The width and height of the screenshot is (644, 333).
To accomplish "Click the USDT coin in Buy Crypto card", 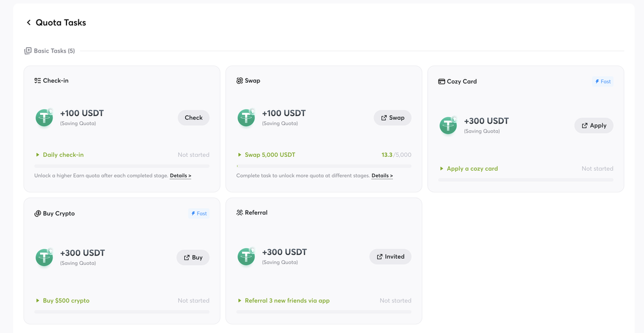I will click(44, 257).
